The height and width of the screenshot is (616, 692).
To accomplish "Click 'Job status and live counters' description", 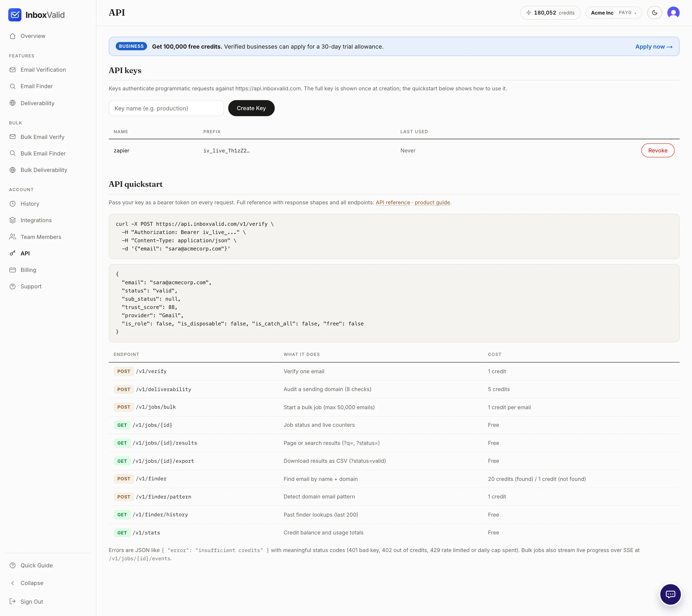I will 319,425.
